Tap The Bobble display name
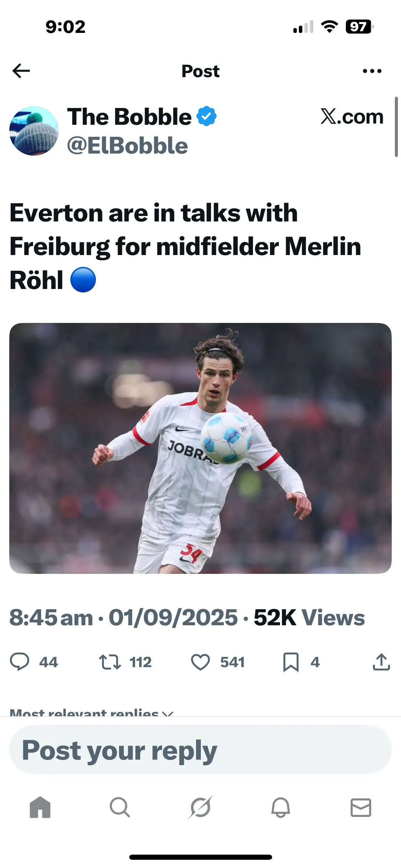 click(129, 117)
